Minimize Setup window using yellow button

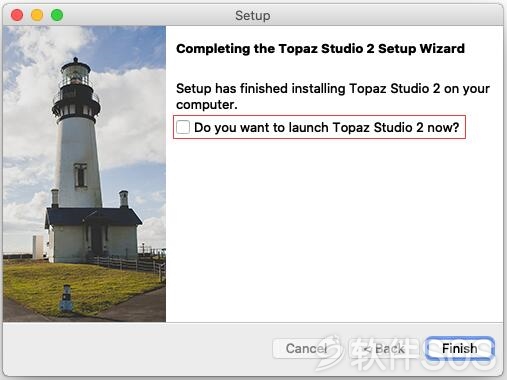click(37, 15)
